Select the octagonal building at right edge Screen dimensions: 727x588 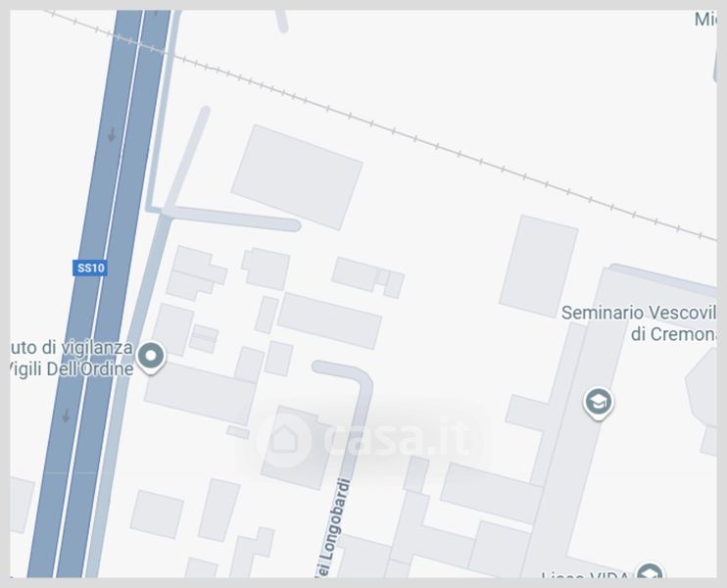pyautogui.click(x=702, y=388)
